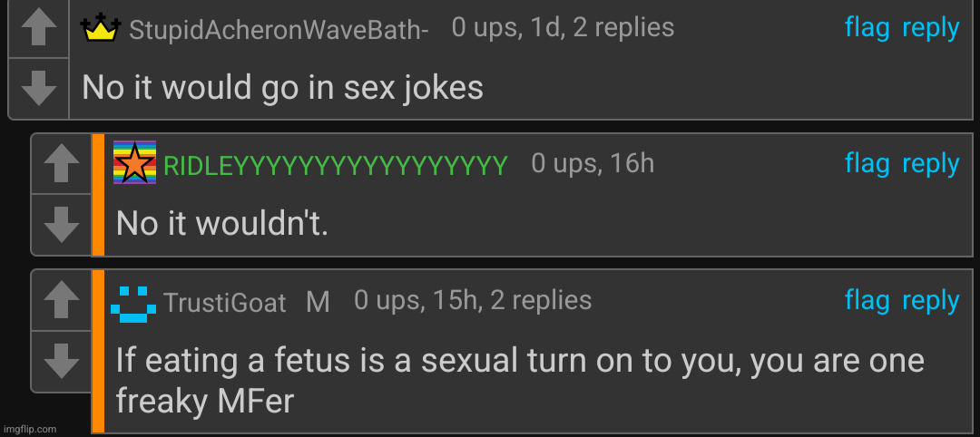Reply to StupidAcheronWaveBath-'s comment
The width and height of the screenshot is (980, 437).
pyautogui.click(x=931, y=28)
